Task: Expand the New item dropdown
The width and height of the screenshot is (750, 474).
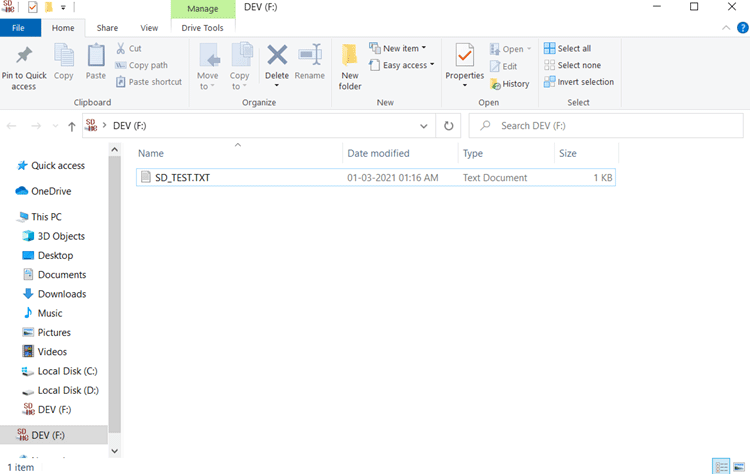Action: click(397, 48)
